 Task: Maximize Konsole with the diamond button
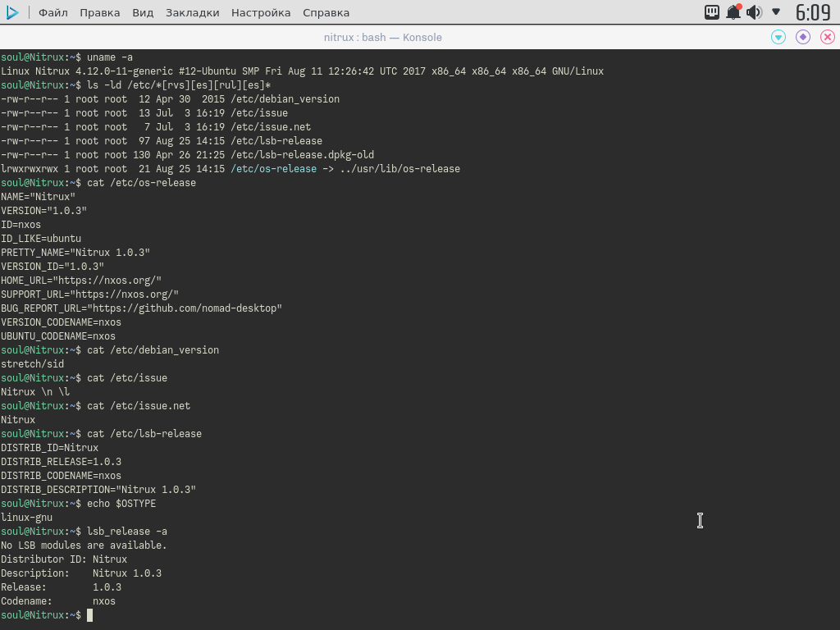click(803, 37)
